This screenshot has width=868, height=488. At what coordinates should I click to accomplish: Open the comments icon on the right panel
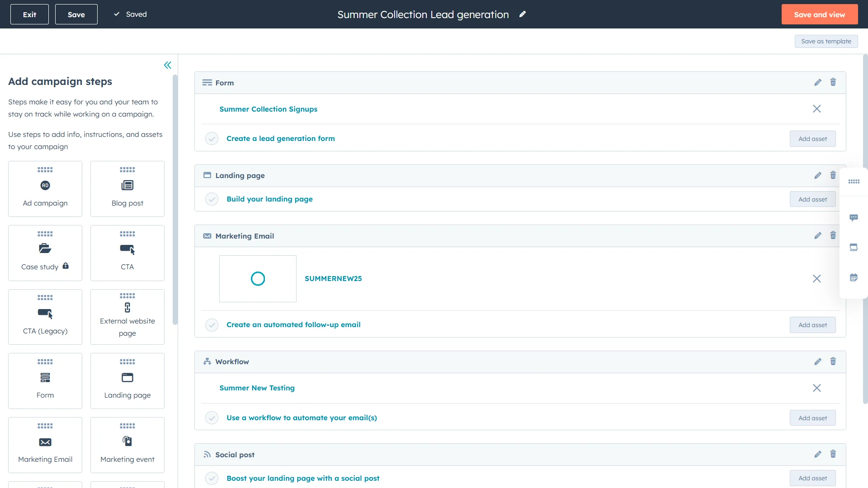point(854,217)
